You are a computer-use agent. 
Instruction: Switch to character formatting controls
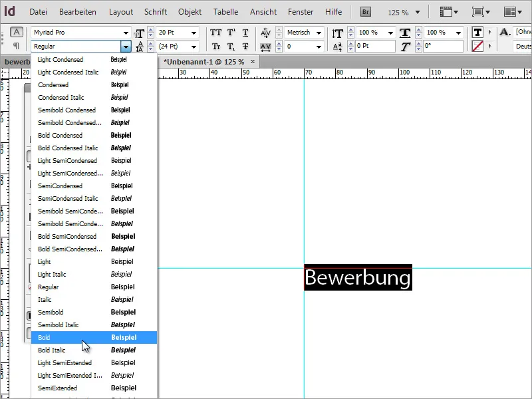tap(15, 31)
